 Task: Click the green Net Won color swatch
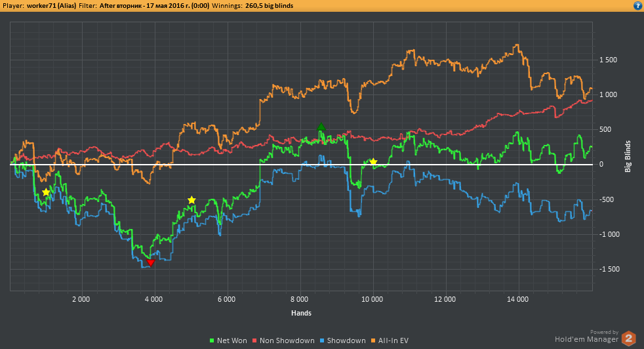pos(212,340)
